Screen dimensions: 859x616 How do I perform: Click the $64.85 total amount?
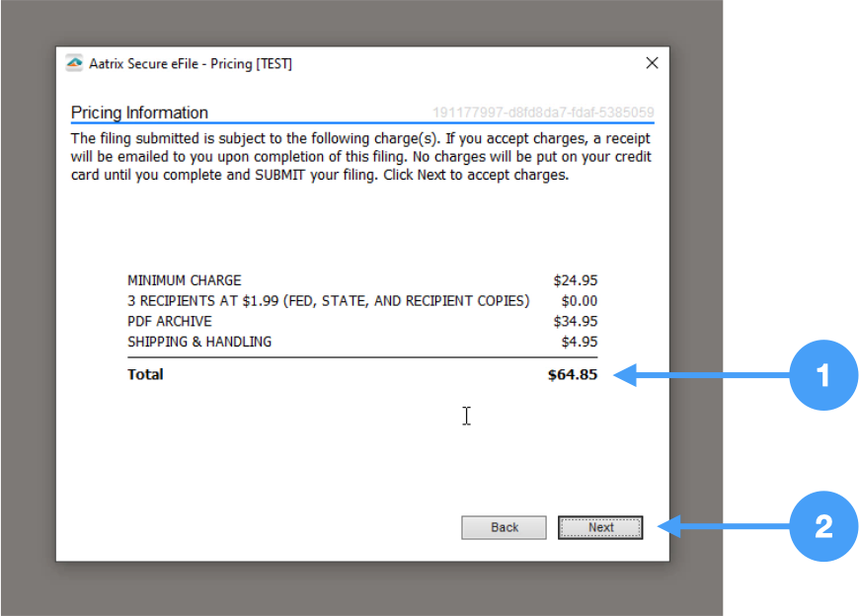tap(573, 375)
